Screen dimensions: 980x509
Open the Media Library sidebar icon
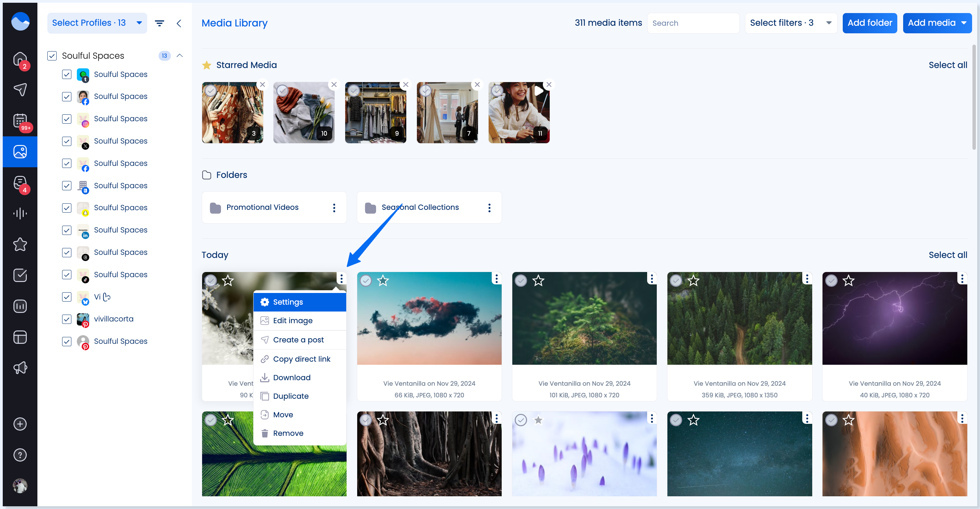[x=20, y=151]
